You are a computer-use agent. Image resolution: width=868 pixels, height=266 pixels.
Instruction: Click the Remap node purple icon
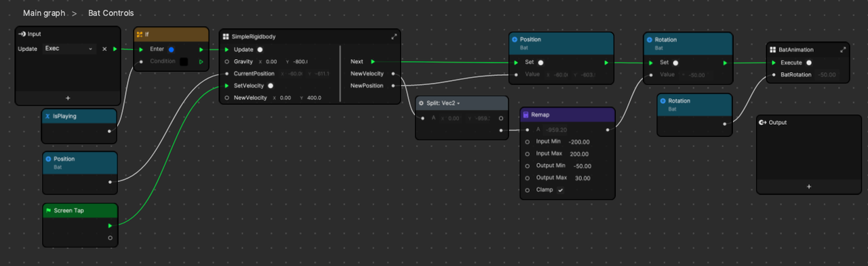[x=526, y=115]
